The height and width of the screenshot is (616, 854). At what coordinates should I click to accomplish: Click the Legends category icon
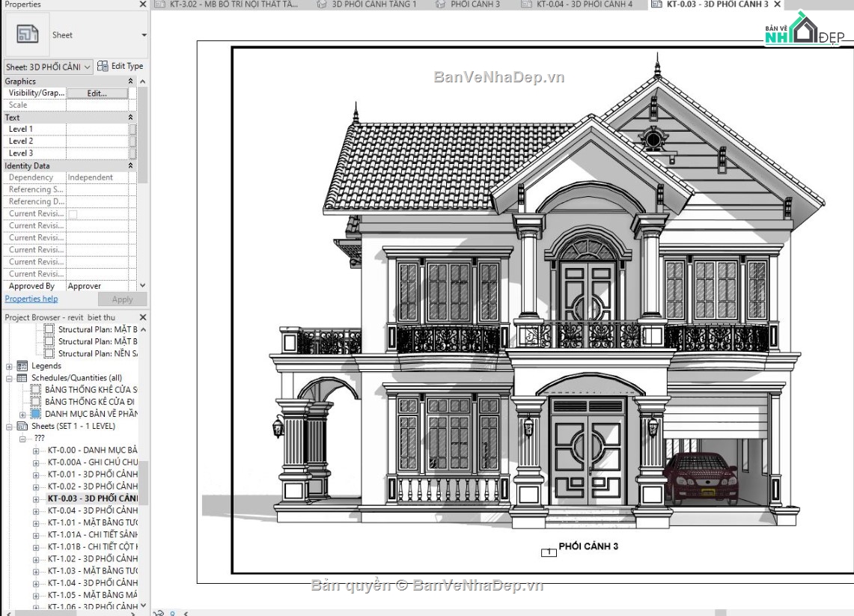[22, 365]
